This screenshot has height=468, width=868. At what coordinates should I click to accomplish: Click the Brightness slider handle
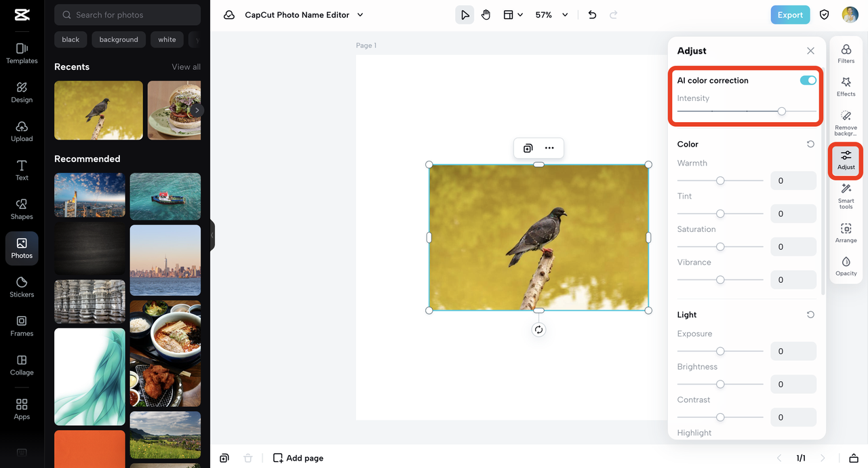[x=720, y=384]
